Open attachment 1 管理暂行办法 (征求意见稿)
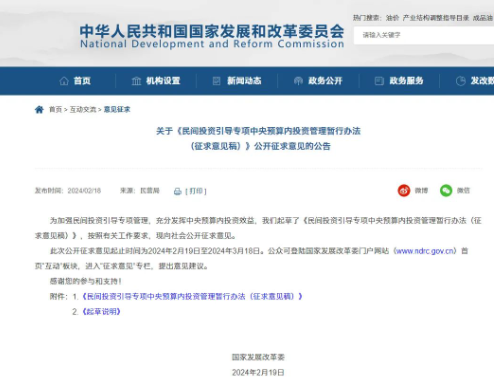 coord(192,296)
